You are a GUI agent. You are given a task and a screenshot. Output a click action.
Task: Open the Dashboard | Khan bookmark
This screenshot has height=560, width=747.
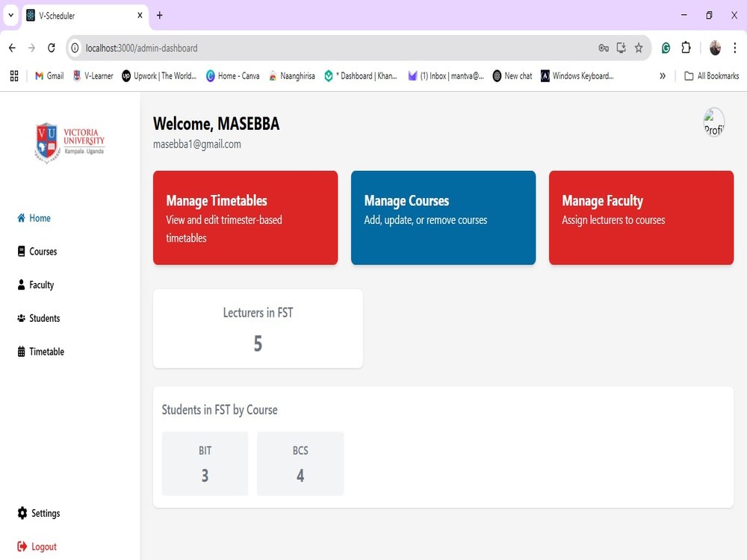click(x=361, y=75)
